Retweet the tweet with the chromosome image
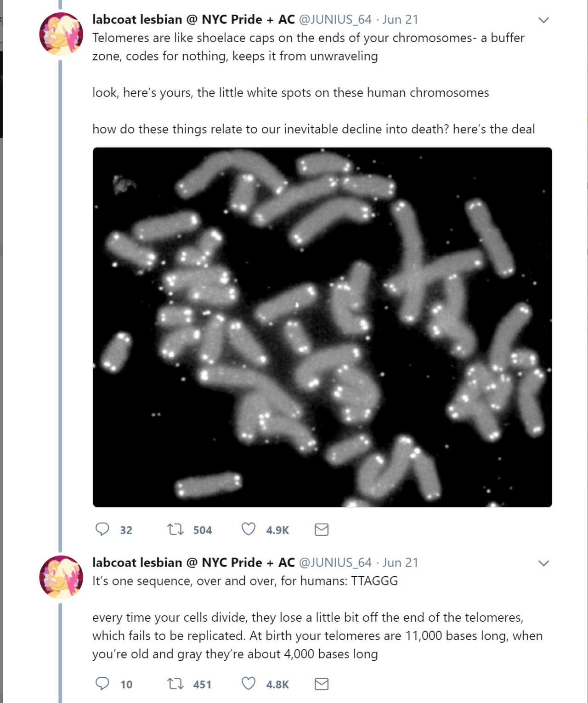 pyautogui.click(x=175, y=529)
